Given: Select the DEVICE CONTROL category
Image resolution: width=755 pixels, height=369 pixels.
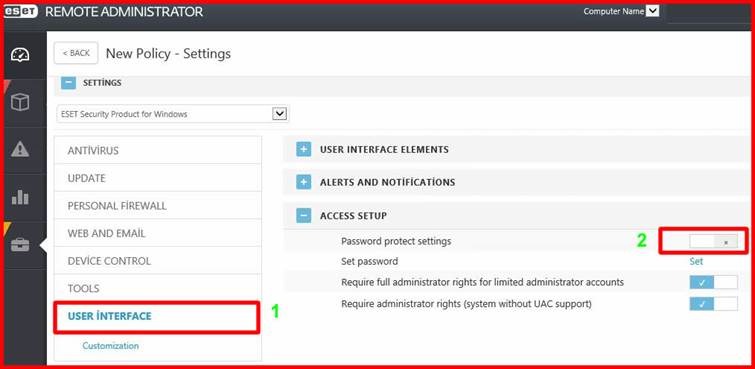Looking at the screenshot, I should click(158, 261).
